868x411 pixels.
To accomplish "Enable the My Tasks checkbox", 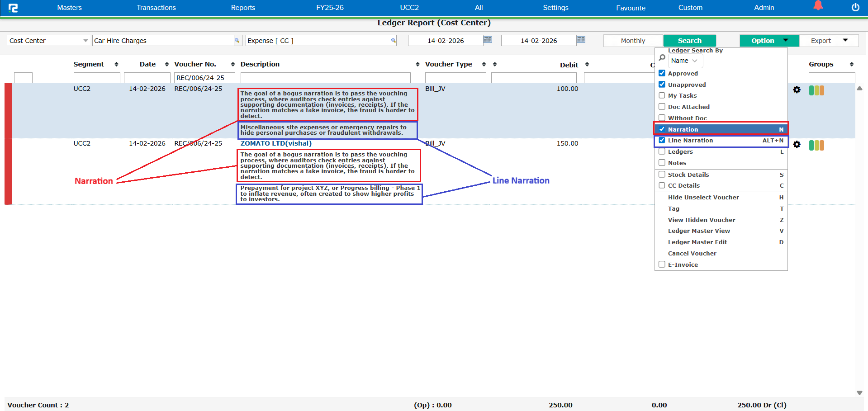I will 662,95.
